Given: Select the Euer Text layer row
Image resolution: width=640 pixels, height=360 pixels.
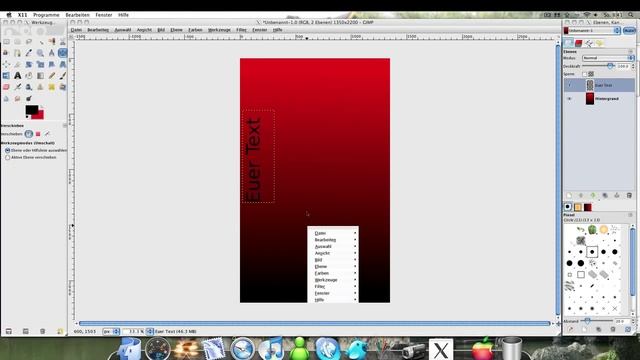Looking at the screenshot, I should tap(599, 85).
